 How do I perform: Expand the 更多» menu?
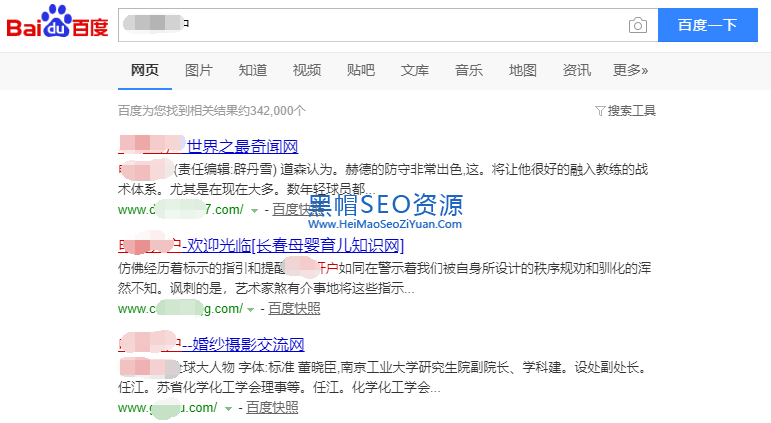(630, 70)
